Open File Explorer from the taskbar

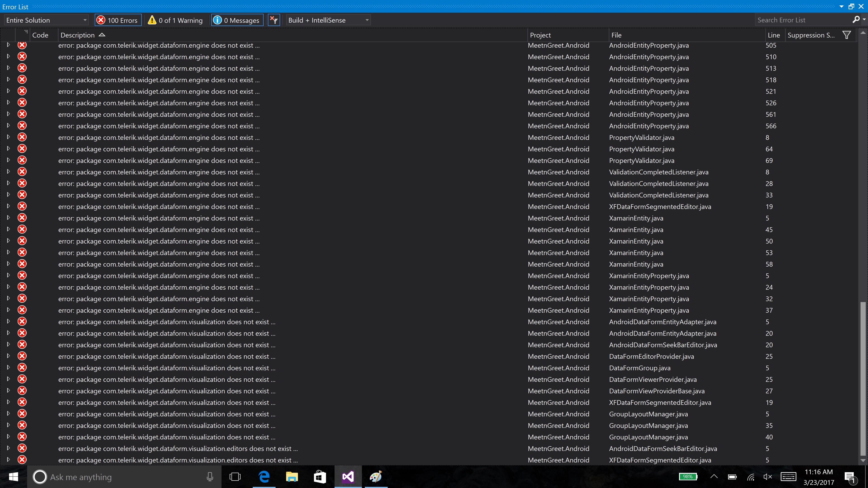click(292, 477)
